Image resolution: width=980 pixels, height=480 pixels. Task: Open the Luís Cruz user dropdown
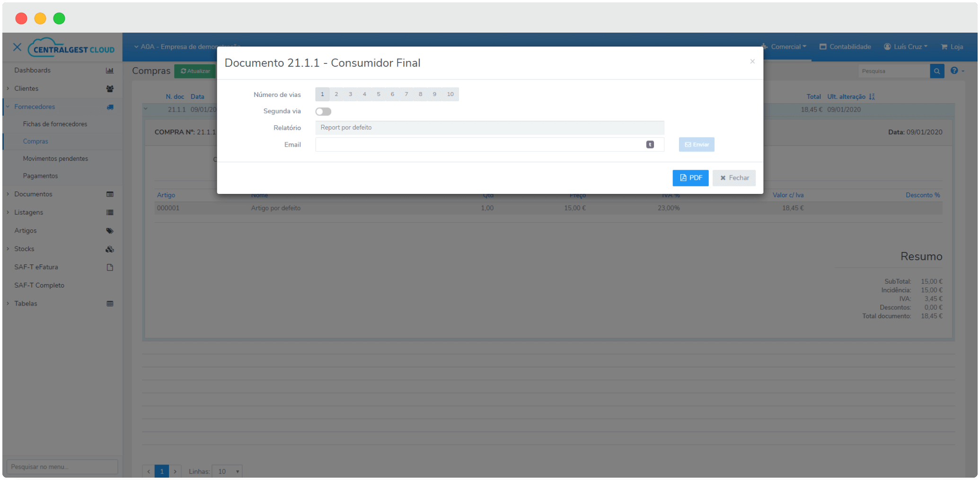tap(905, 46)
